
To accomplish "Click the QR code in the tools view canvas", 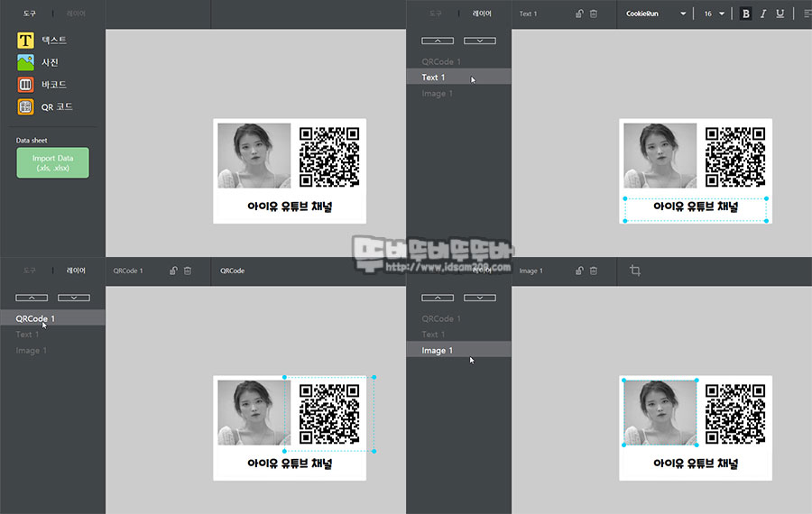I will (329, 158).
